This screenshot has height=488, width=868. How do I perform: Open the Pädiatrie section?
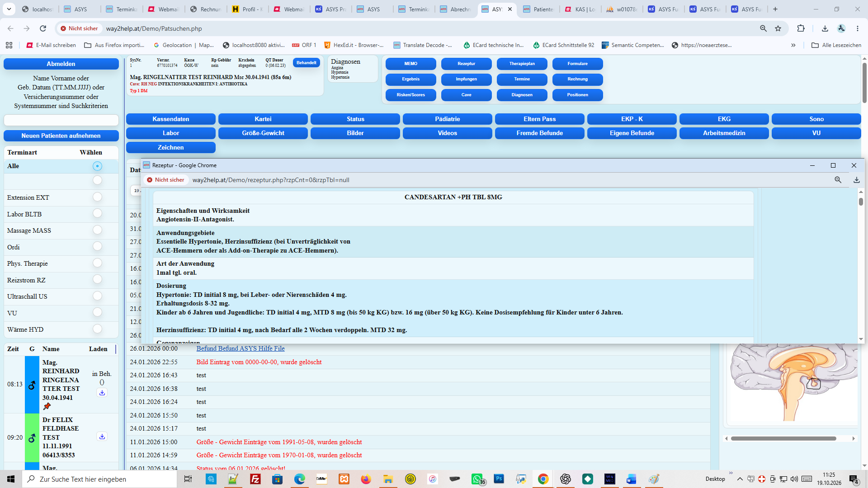click(448, 119)
